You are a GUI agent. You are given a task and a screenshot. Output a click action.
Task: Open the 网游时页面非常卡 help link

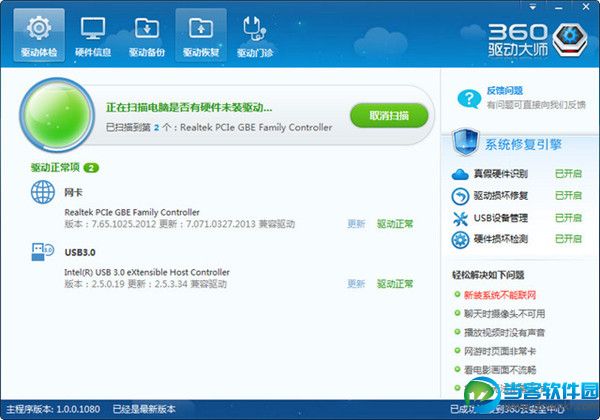500,351
